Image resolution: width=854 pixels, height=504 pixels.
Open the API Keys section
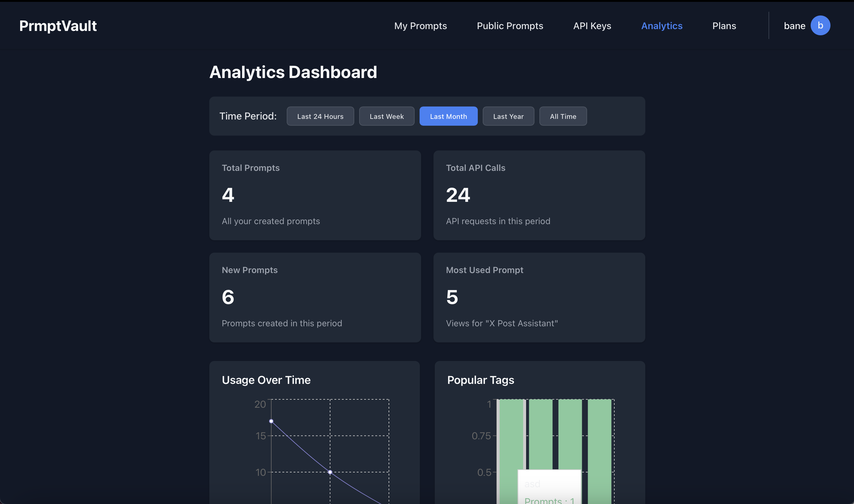point(592,26)
